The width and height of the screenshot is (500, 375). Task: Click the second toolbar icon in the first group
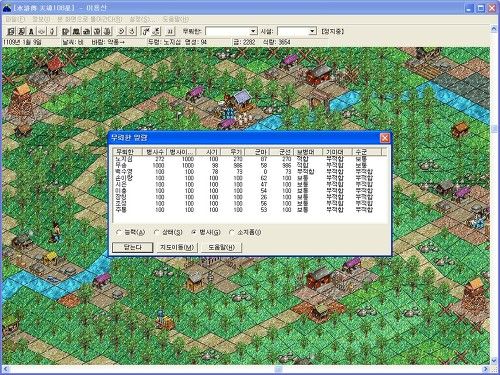tap(21, 31)
